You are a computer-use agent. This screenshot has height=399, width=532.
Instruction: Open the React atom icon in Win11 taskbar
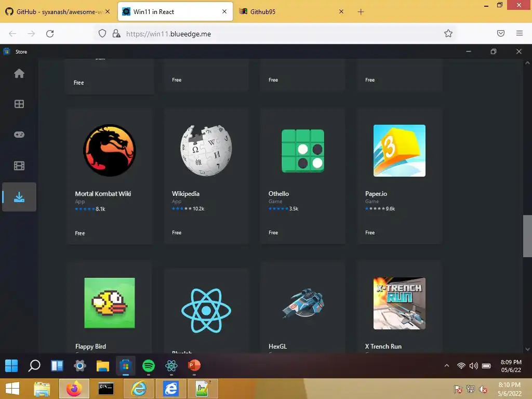(171, 366)
